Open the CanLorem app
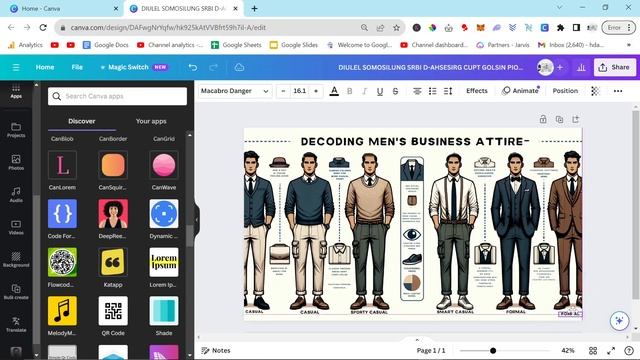This screenshot has height=360, width=640. tap(62, 165)
